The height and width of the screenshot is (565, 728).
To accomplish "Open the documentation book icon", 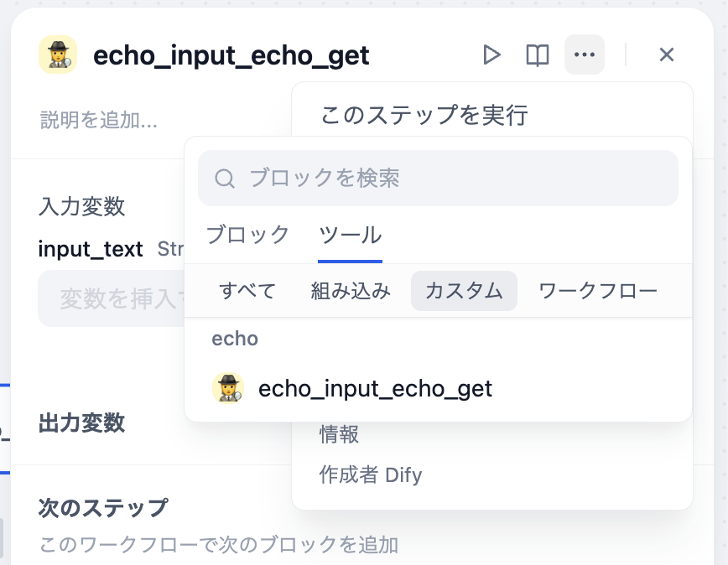I will (x=538, y=54).
